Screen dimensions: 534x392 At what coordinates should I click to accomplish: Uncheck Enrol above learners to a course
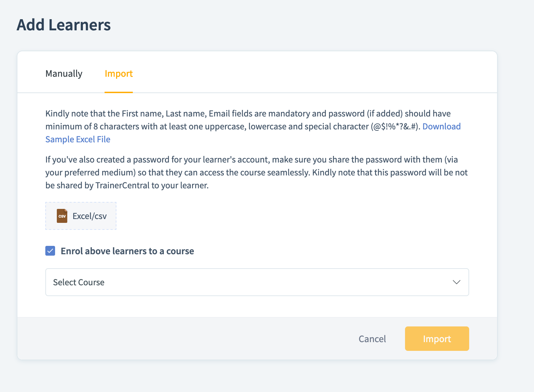coord(50,251)
